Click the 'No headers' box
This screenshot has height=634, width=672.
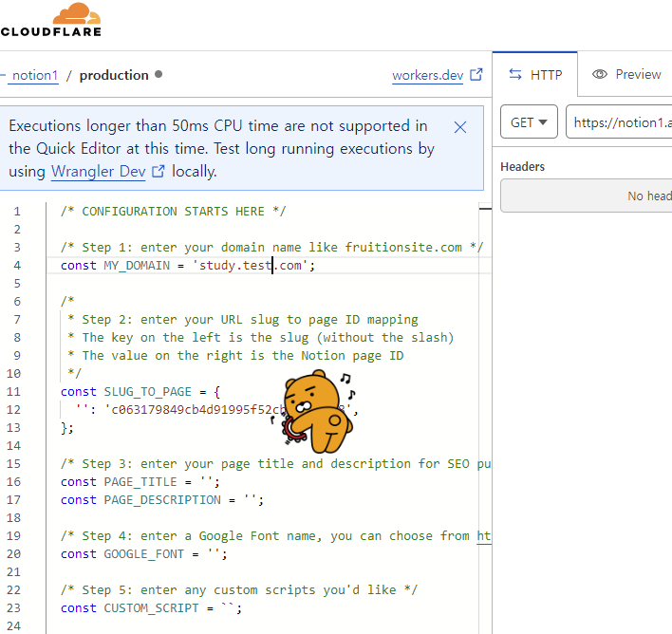586,196
